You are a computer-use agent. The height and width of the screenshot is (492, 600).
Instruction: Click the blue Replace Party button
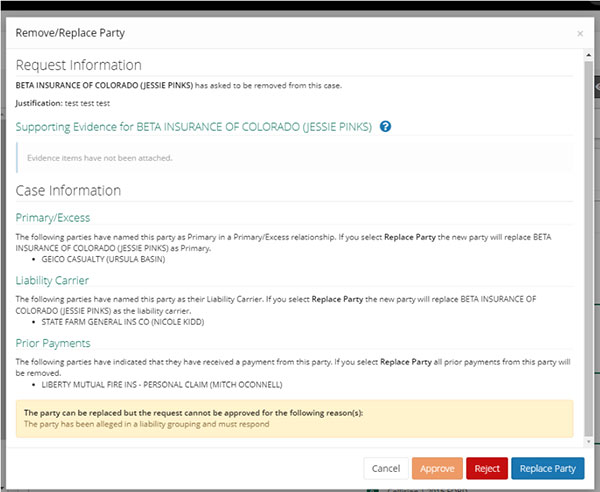548,468
